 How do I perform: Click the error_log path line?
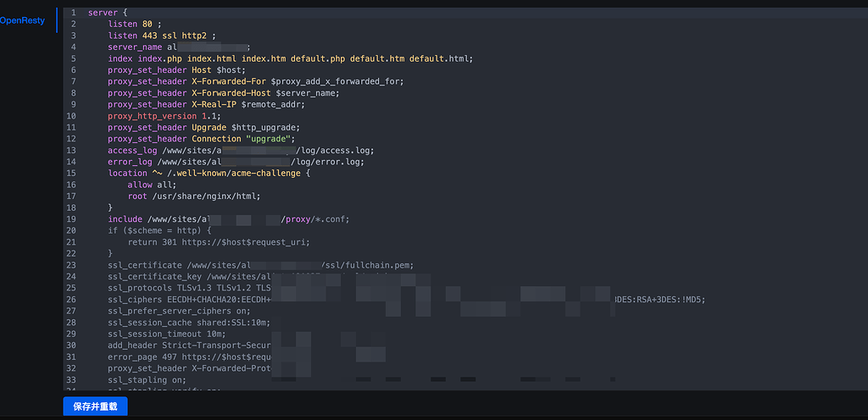coord(237,162)
